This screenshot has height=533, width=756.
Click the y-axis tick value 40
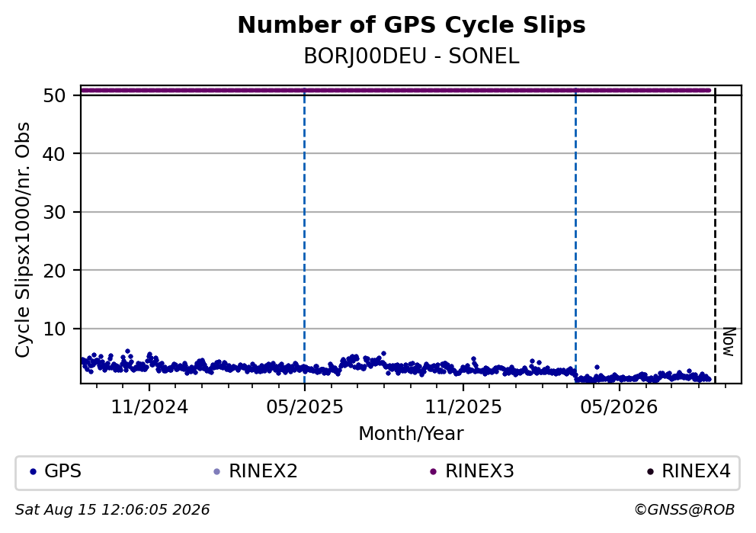coord(54,154)
